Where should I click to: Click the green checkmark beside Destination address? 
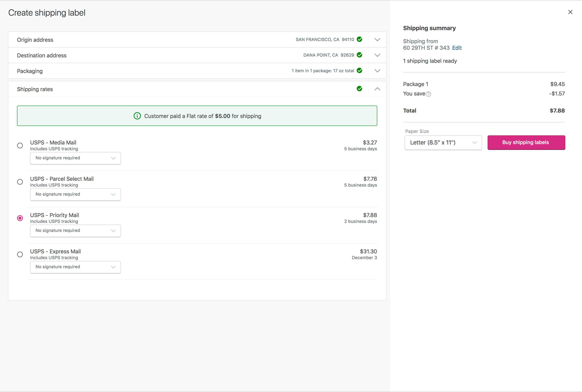tap(359, 55)
